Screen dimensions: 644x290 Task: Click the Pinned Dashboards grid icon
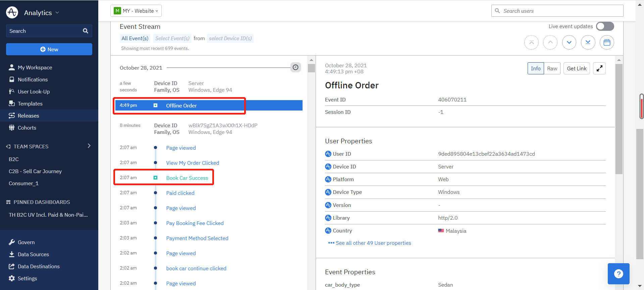pyautogui.click(x=8, y=202)
